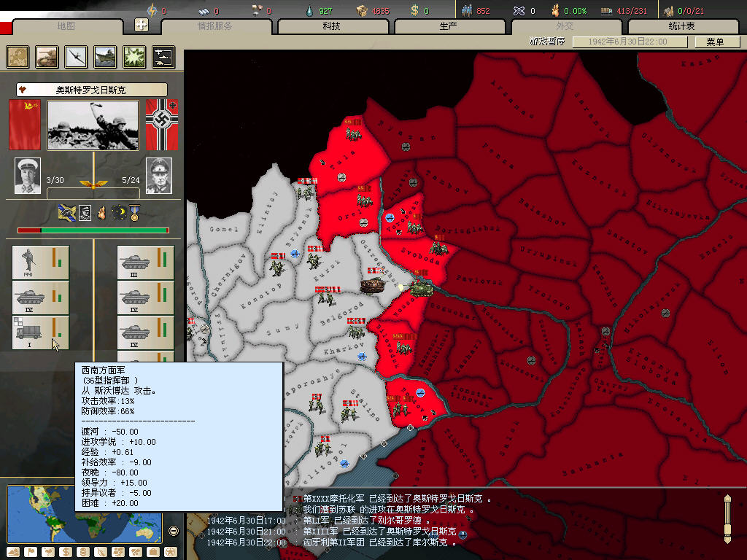Open the air units airplane icon
This screenshot has height=560, width=747.
76,57
